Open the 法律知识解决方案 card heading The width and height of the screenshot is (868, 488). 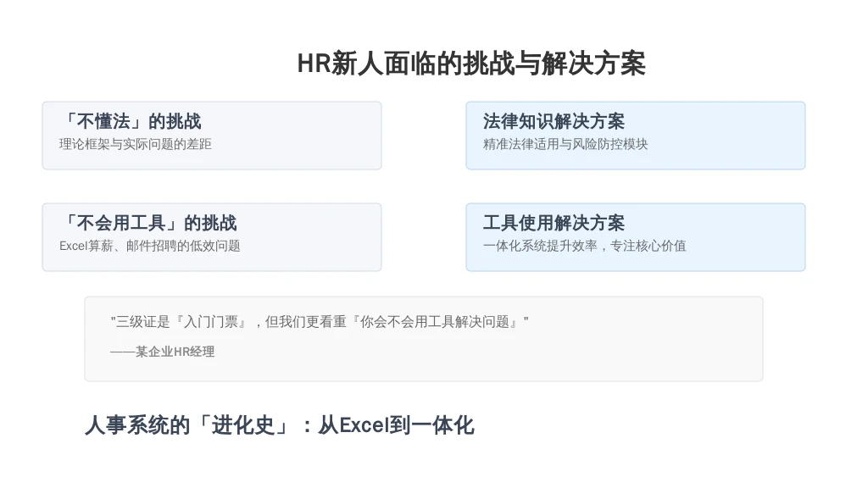(554, 121)
